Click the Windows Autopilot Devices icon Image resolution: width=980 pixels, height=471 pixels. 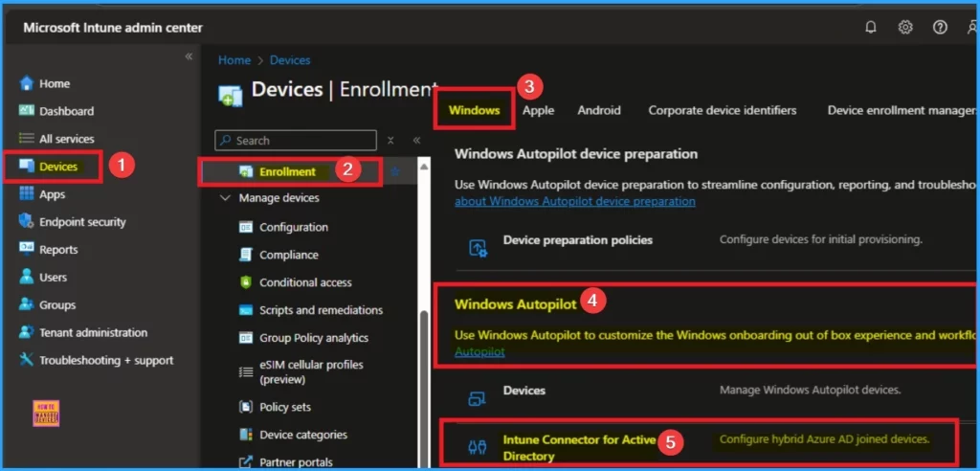(477, 398)
